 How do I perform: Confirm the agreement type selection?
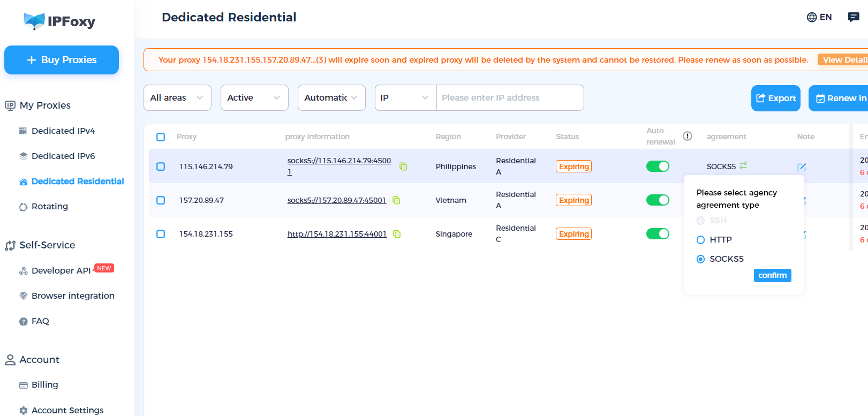[x=773, y=275]
